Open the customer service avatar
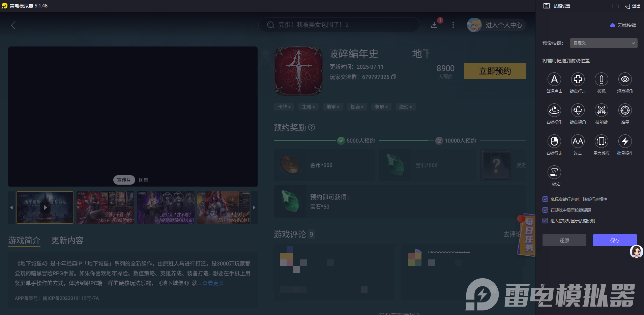Image resolution: width=644 pixels, height=315 pixels. click(637, 251)
